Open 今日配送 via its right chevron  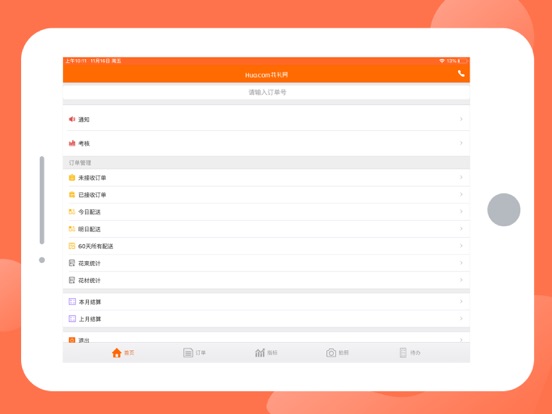(x=461, y=211)
